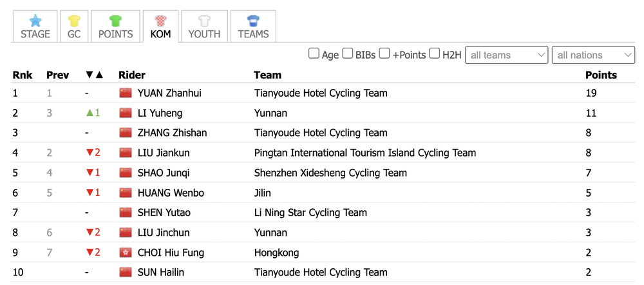
Task: Click the Rider column header
Action: click(x=132, y=75)
